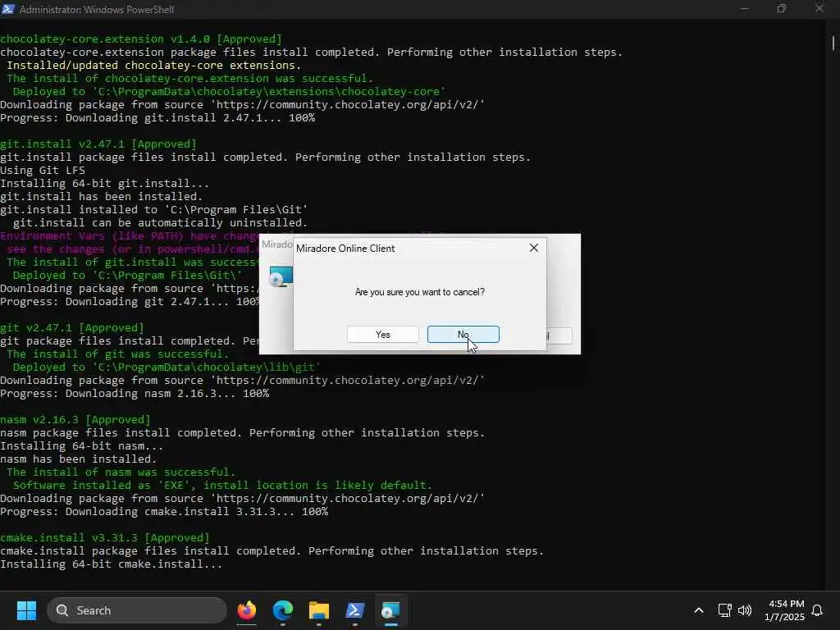Click 'nasm has been installed.' line
Screen dimensions: 840x630
point(78,459)
